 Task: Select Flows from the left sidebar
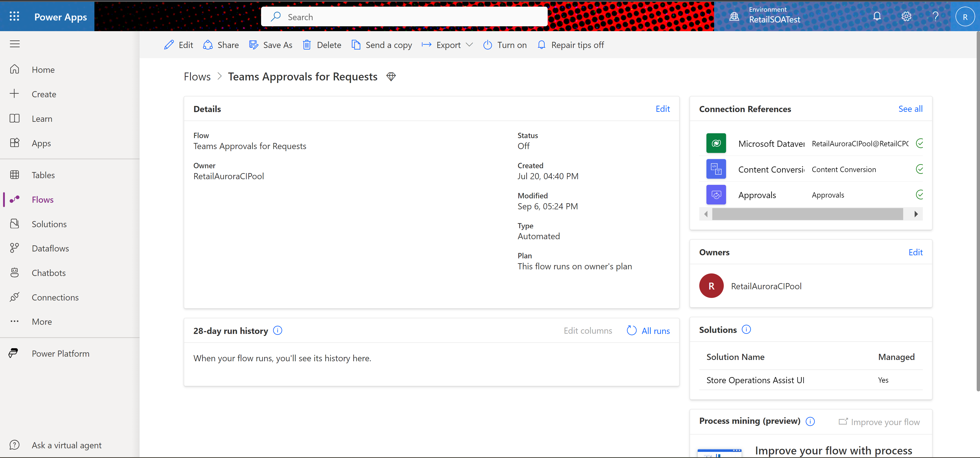point(43,199)
